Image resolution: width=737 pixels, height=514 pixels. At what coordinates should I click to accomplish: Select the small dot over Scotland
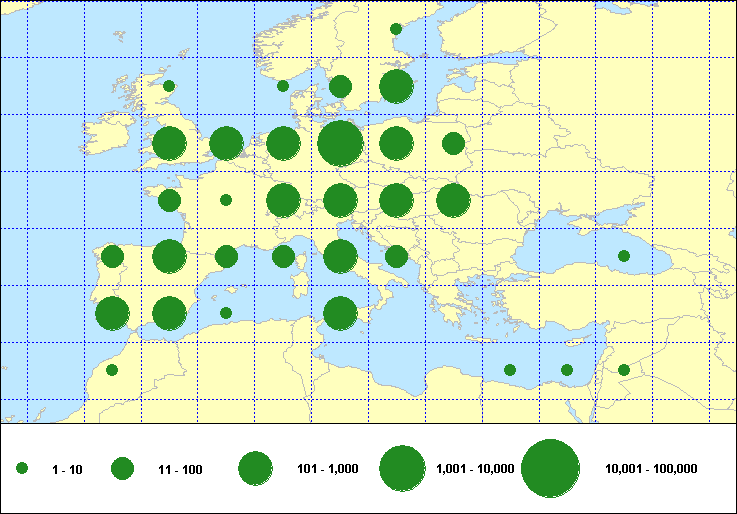[169, 86]
